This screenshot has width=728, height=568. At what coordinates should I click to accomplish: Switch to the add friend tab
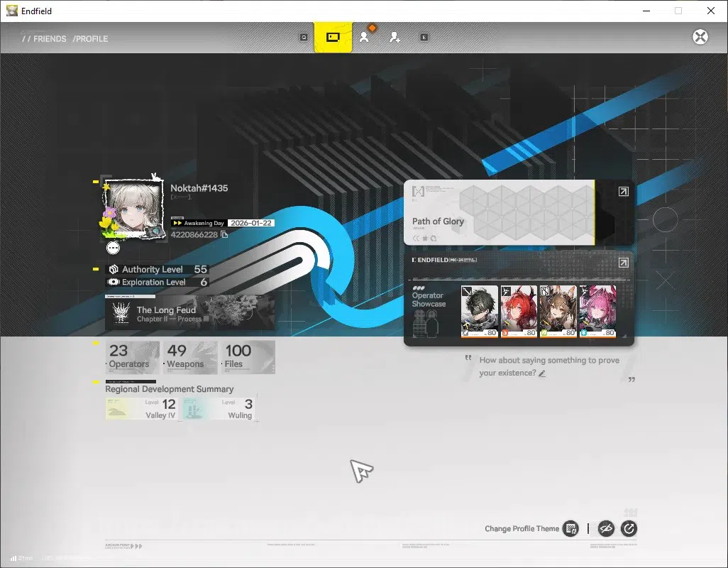pos(395,37)
